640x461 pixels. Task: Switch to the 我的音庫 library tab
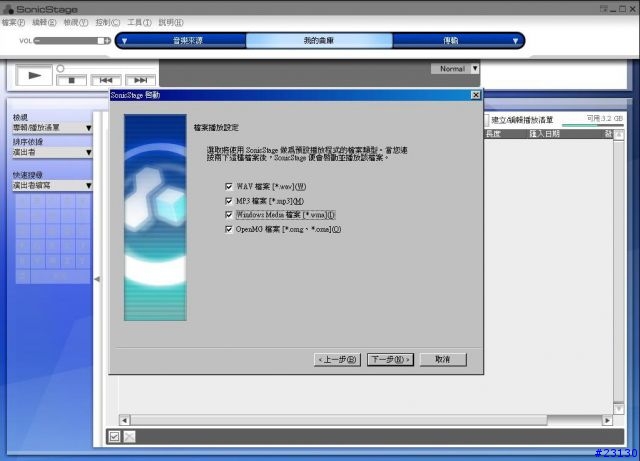coord(319,40)
